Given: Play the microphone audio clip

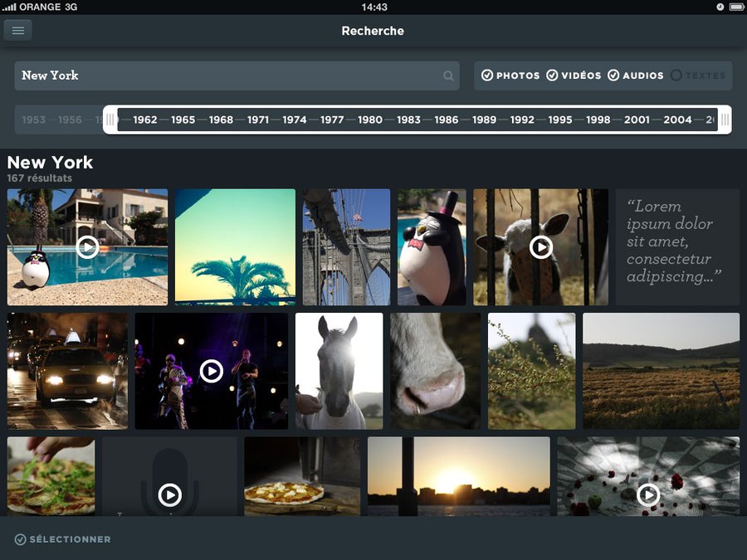Looking at the screenshot, I should point(169,495).
